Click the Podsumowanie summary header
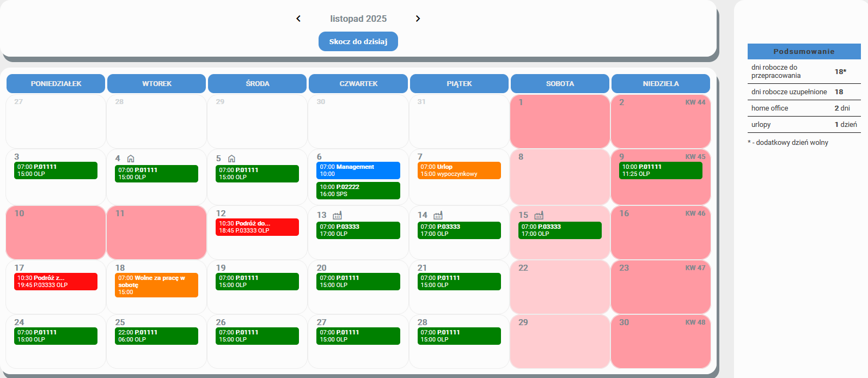This screenshot has height=378, width=868. point(804,52)
